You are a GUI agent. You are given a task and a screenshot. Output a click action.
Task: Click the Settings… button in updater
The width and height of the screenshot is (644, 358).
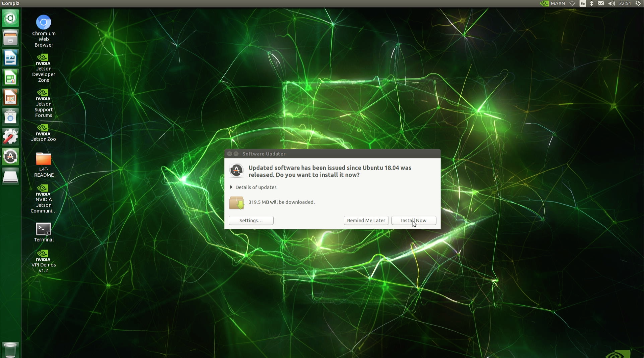pos(251,221)
